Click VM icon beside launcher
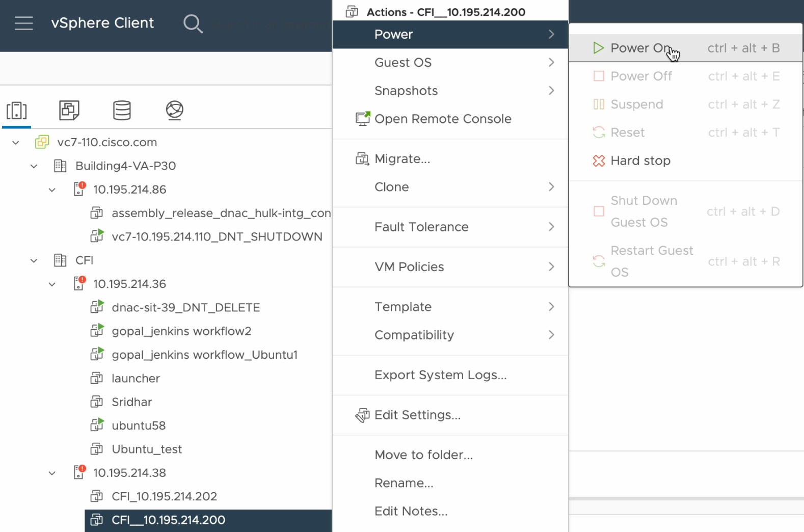This screenshot has height=532, width=804. pos(97,378)
